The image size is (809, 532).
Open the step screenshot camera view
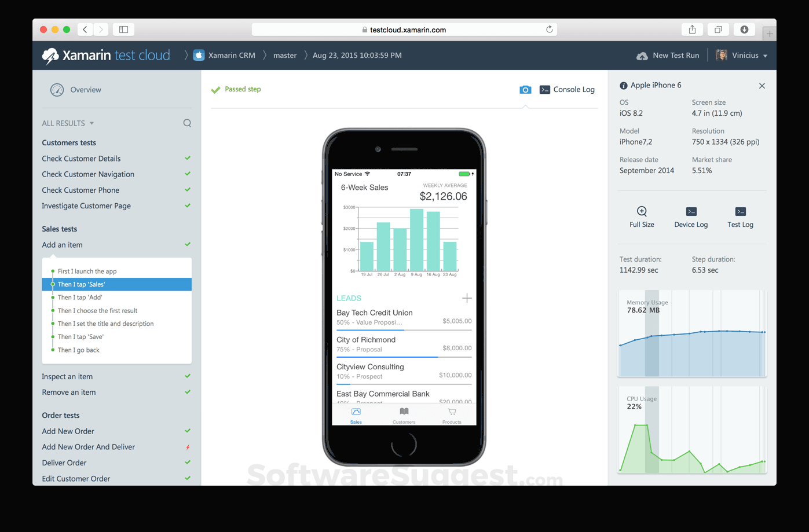tap(525, 89)
